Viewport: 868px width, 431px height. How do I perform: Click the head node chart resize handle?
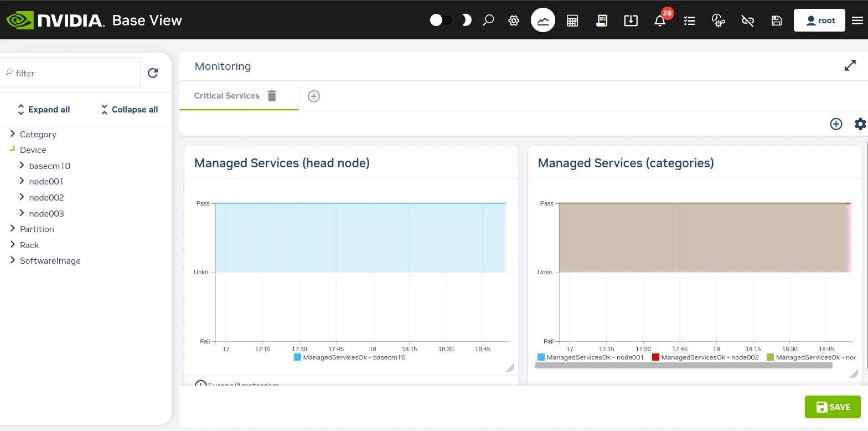coord(510,367)
